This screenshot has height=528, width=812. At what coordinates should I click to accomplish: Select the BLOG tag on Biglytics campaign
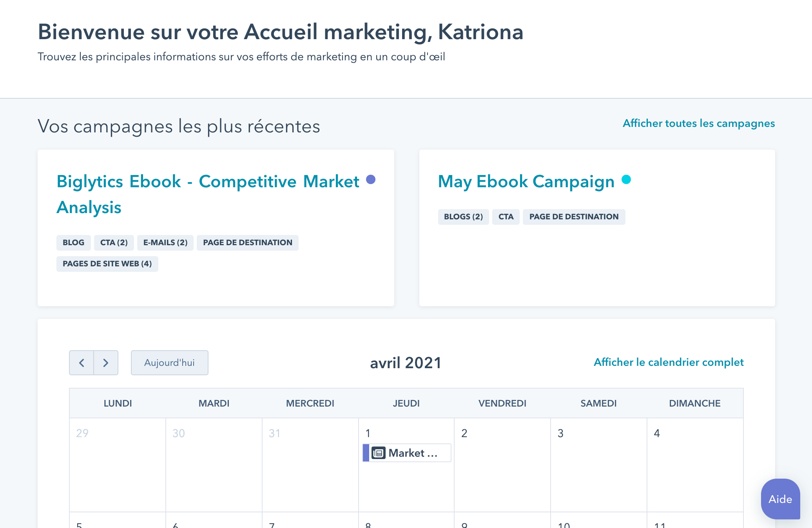point(73,243)
